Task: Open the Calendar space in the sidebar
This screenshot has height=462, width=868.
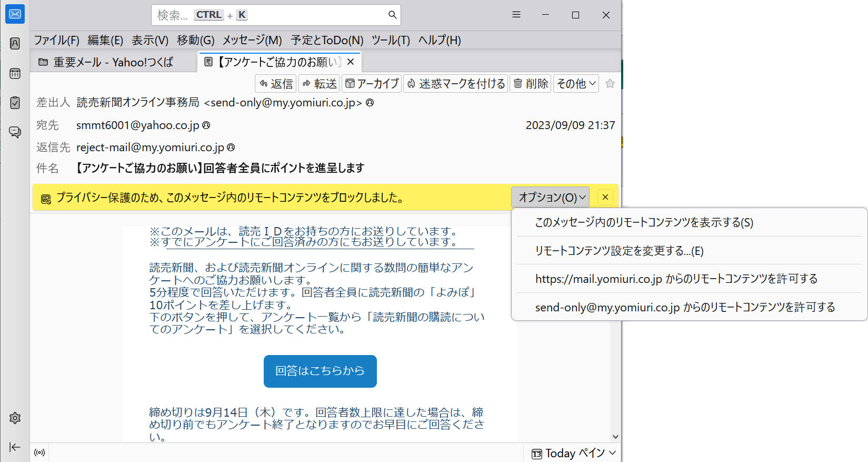Action: click(15, 73)
